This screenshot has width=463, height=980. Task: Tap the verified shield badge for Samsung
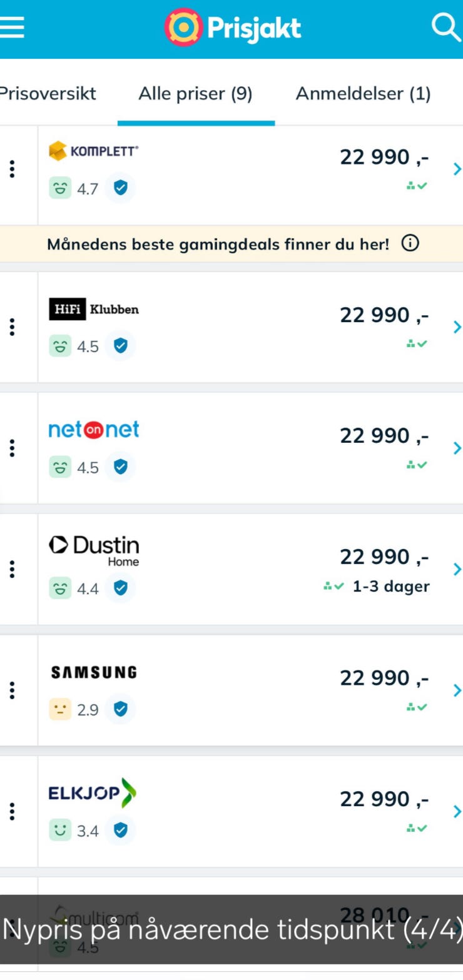121,709
